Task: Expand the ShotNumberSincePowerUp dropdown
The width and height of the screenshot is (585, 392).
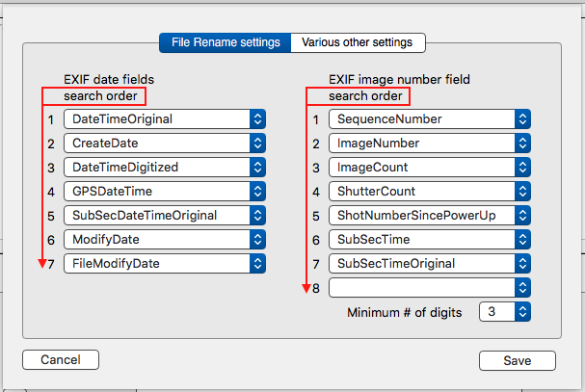Action: [x=429, y=215]
